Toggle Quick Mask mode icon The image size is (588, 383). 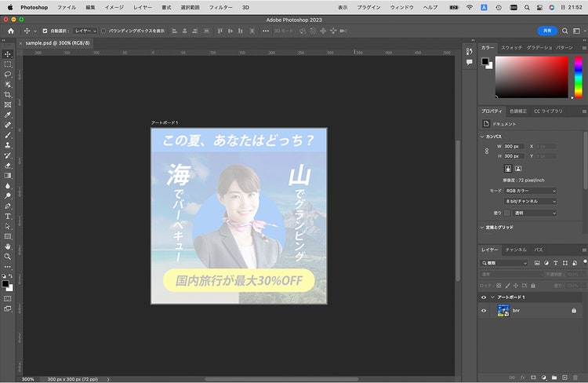tap(8, 298)
